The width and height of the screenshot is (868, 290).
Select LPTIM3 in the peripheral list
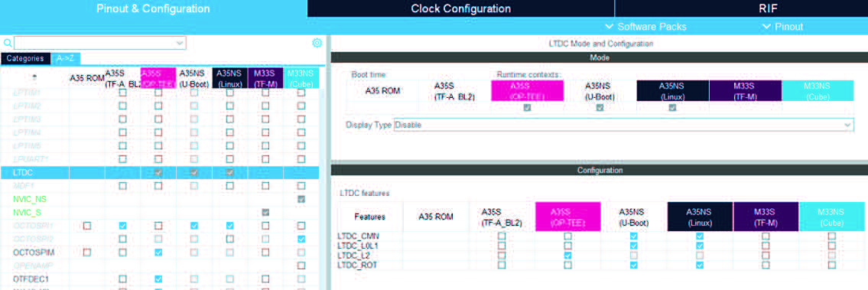27,119
